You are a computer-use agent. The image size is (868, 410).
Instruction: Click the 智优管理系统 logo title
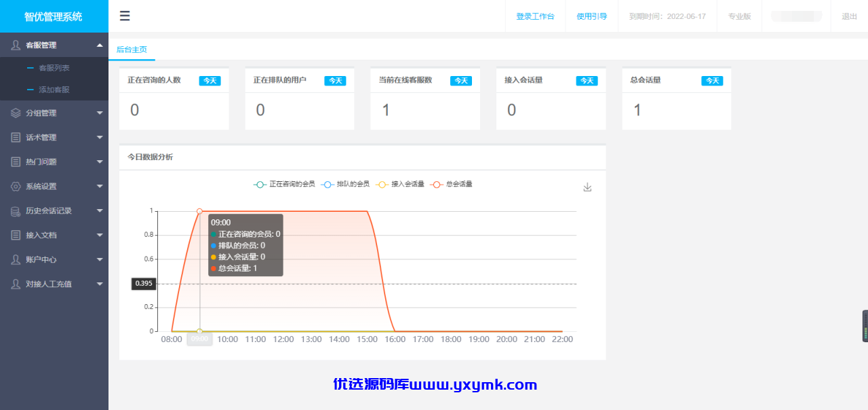point(54,16)
